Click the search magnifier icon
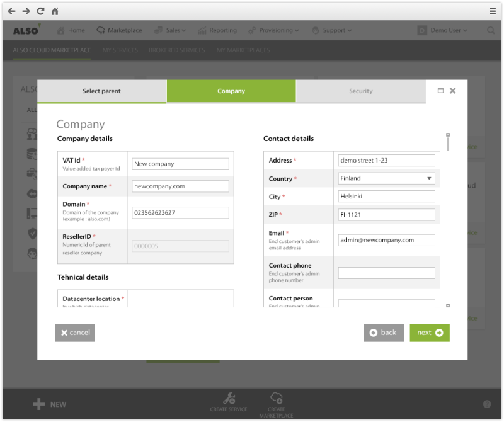Viewport: 504px width, 422px height. click(x=491, y=30)
